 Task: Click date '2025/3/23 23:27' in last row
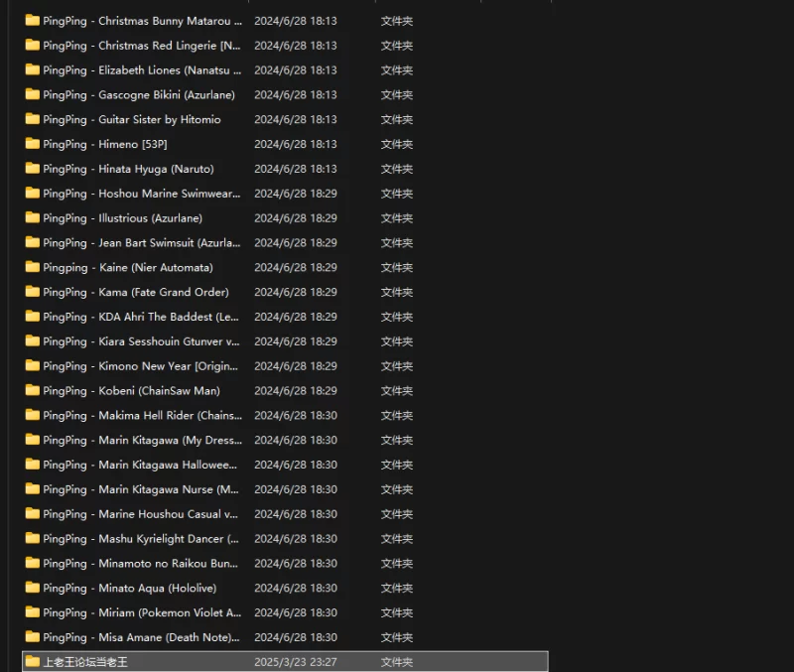[x=295, y=662]
